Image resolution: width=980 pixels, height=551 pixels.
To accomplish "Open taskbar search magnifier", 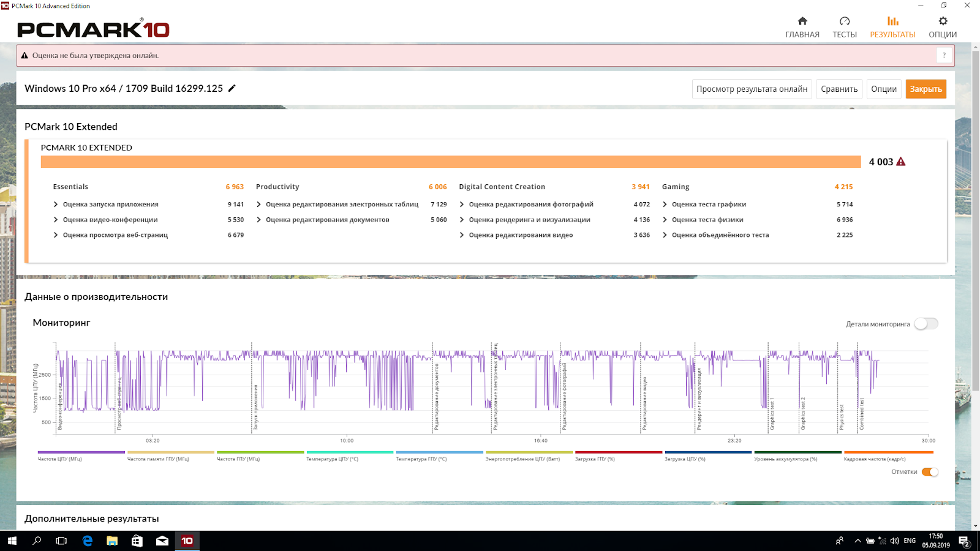I will (37, 541).
